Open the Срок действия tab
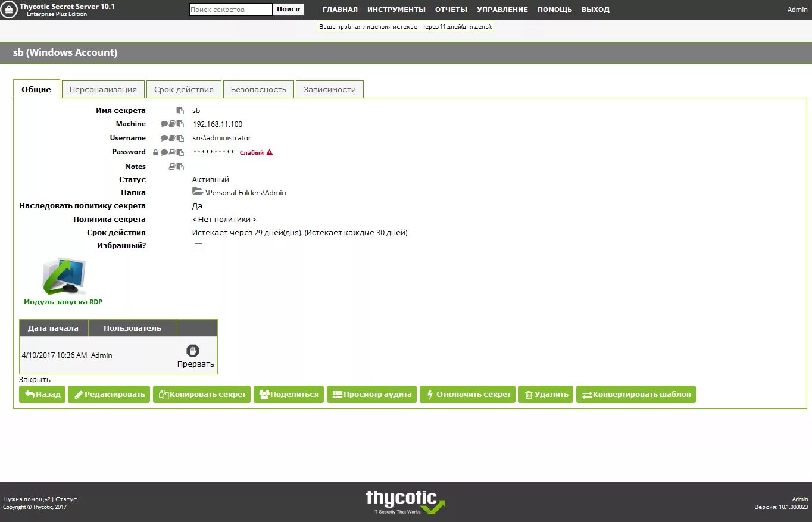This screenshot has width=812, height=522. 184,89
